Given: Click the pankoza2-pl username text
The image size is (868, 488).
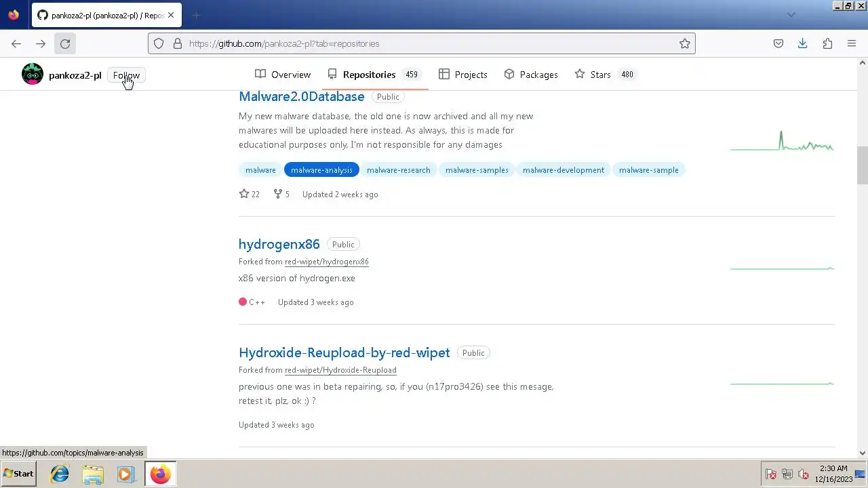Looking at the screenshot, I should [x=75, y=75].
